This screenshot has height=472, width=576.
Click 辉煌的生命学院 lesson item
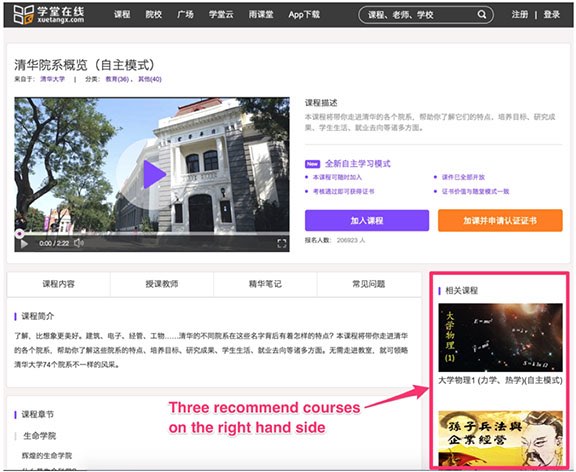47,456
